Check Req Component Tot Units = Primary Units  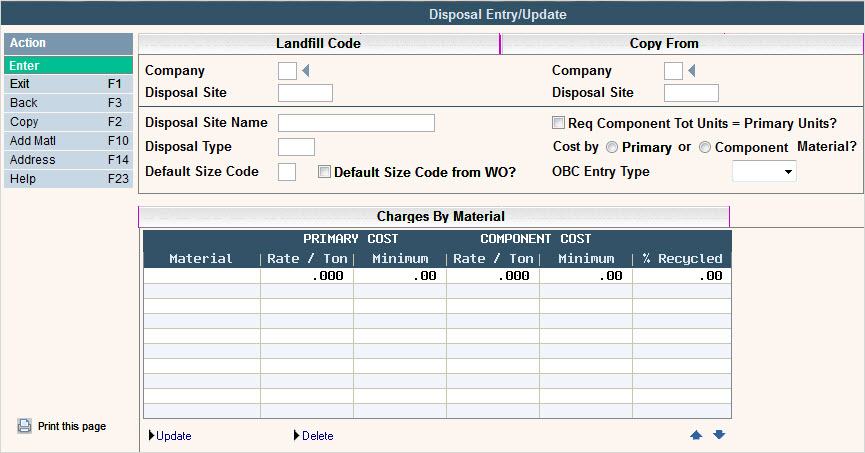pyautogui.click(x=559, y=122)
